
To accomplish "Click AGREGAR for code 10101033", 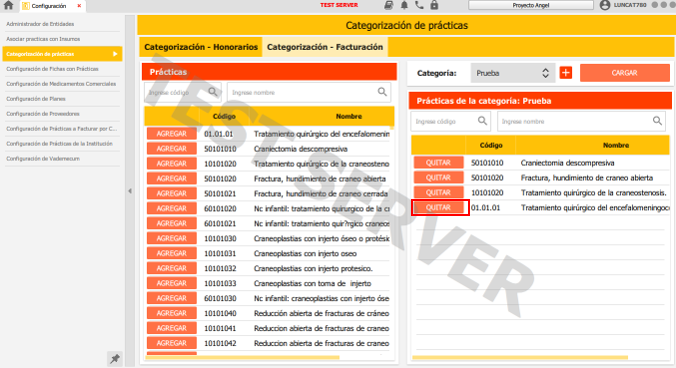I will (172, 283).
